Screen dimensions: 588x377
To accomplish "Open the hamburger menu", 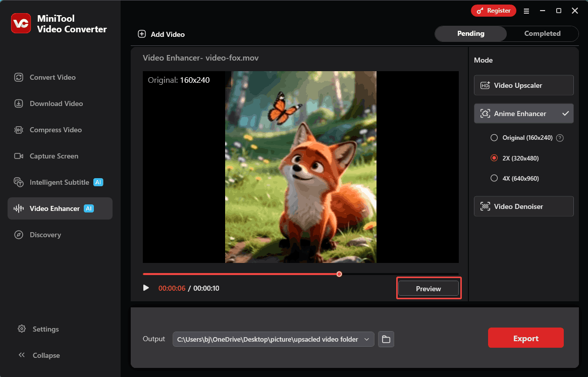I will coord(526,11).
